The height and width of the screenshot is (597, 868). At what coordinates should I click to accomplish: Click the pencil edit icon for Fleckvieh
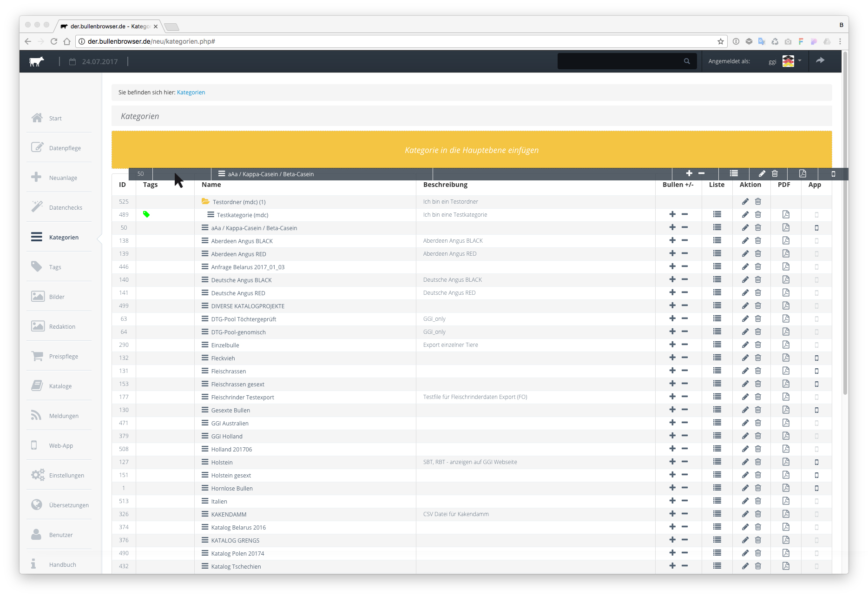pyautogui.click(x=745, y=358)
